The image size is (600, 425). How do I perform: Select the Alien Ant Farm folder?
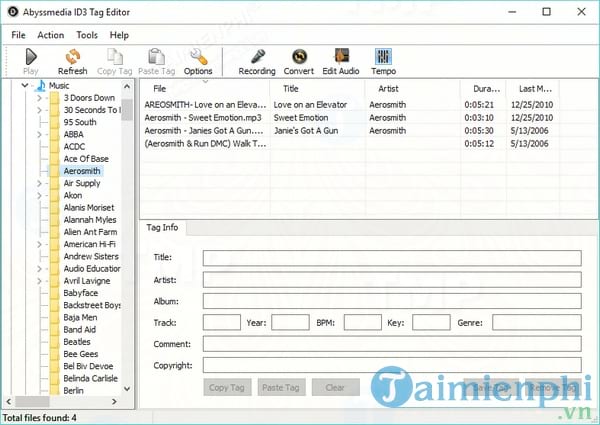(x=90, y=232)
